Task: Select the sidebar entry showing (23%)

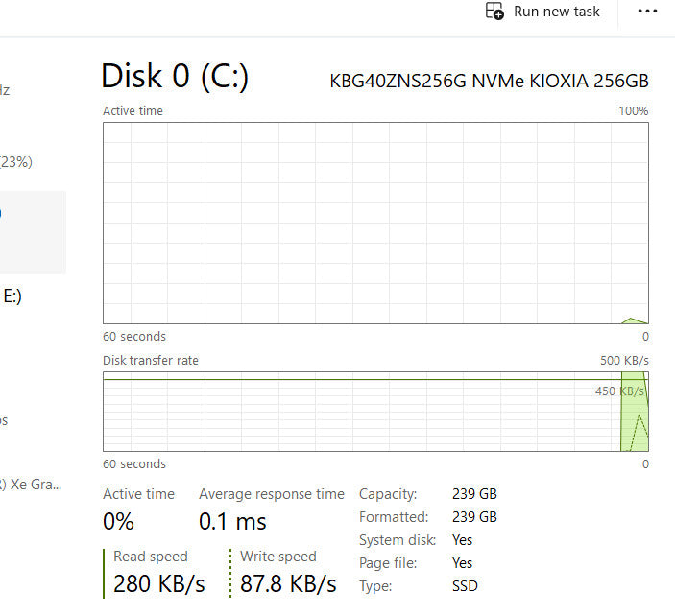Action: (x=16, y=162)
